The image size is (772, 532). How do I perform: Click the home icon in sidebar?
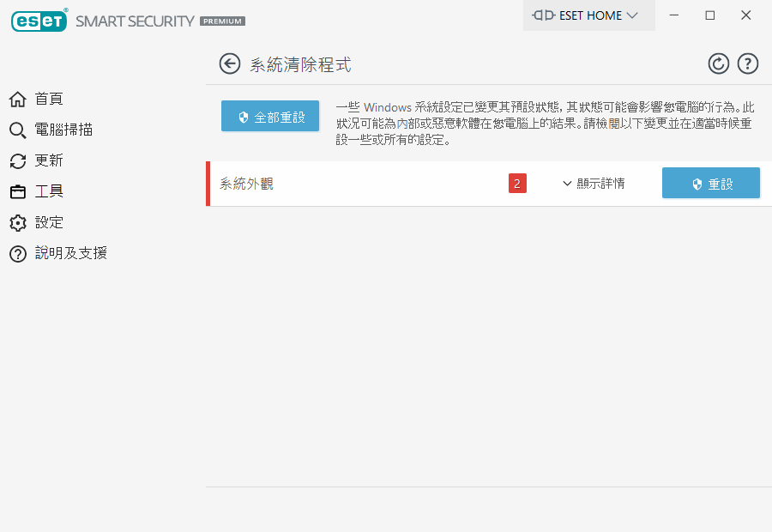point(17,100)
